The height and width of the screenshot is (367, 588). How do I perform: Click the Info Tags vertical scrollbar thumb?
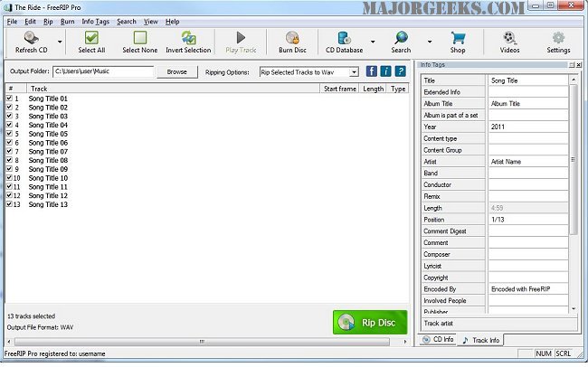(574, 160)
